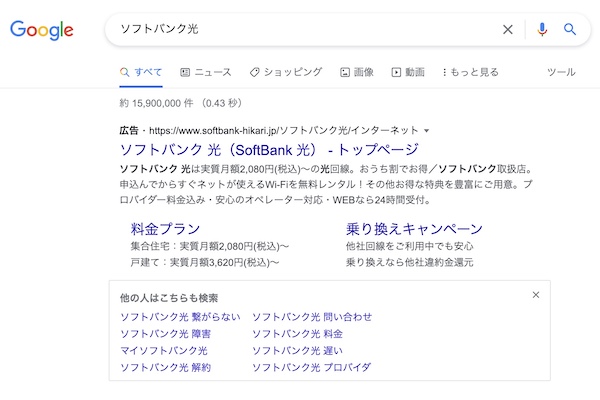The width and height of the screenshot is (600, 400).
Task: Open the ソフトバンク 光（SoftBank 光）トップページ ad link
Action: 269,150
